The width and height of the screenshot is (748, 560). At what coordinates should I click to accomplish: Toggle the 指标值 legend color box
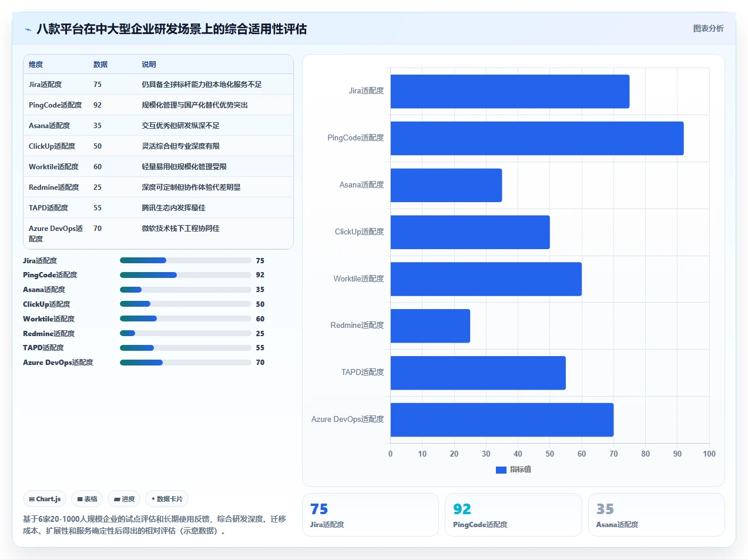[x=501, y=470]
